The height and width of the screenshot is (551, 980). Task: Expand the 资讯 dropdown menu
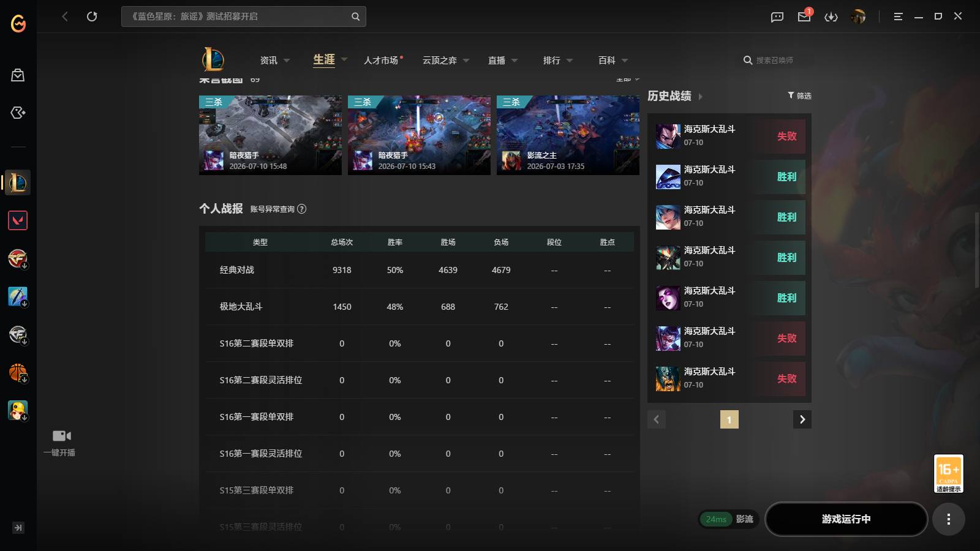287,61
